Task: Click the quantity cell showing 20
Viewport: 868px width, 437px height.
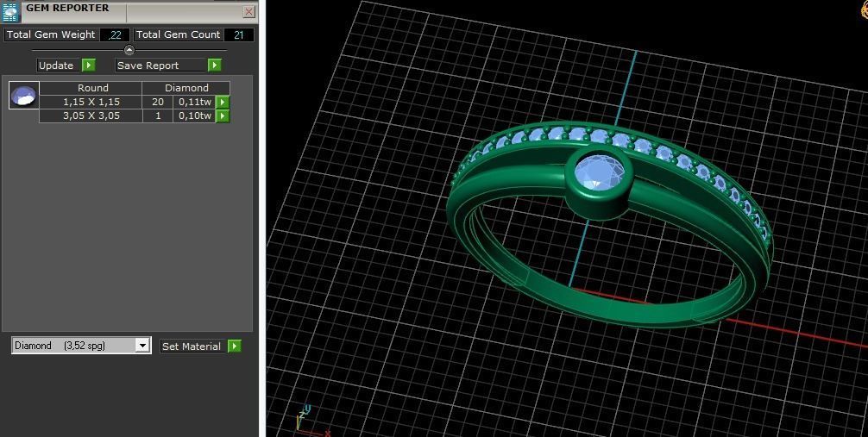Action: [x=158, y=102]
